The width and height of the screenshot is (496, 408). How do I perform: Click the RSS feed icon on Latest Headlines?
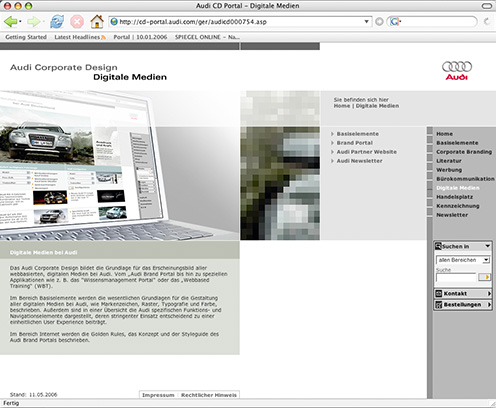(103, 37)
